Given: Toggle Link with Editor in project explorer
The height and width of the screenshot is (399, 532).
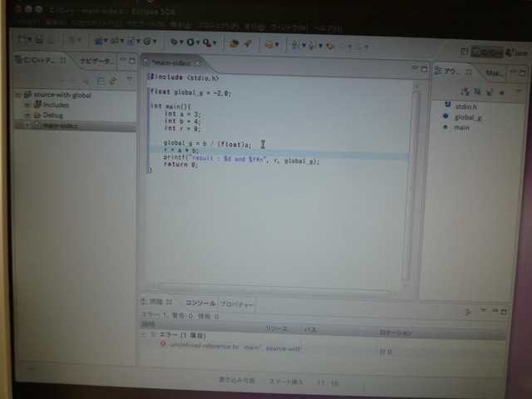Looking at the screenshot, I should point(113,81).
